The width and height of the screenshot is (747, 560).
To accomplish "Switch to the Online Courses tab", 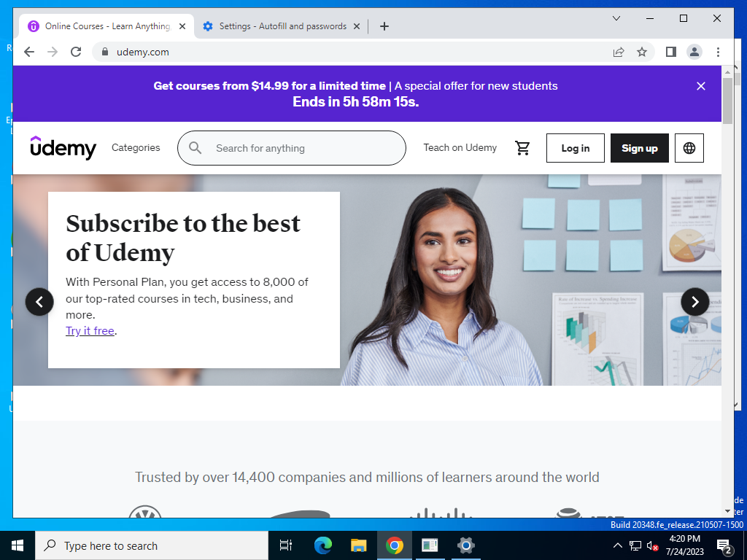I will 107,26.
